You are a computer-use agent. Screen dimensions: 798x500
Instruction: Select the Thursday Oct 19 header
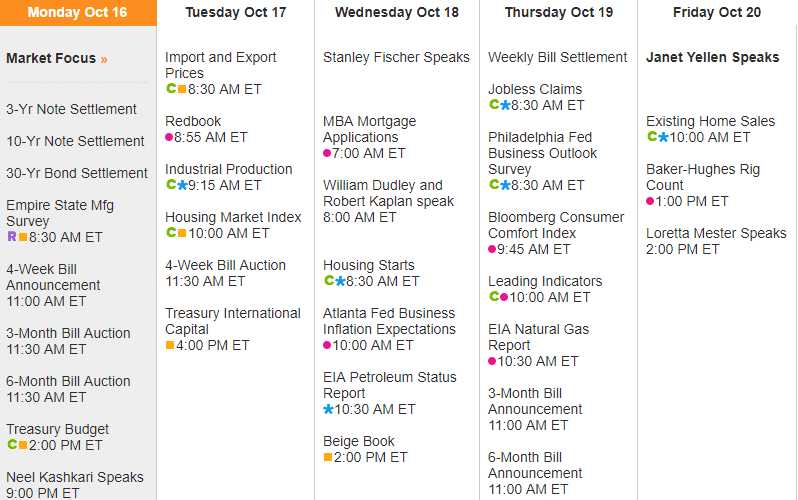[x=558, y=13]
